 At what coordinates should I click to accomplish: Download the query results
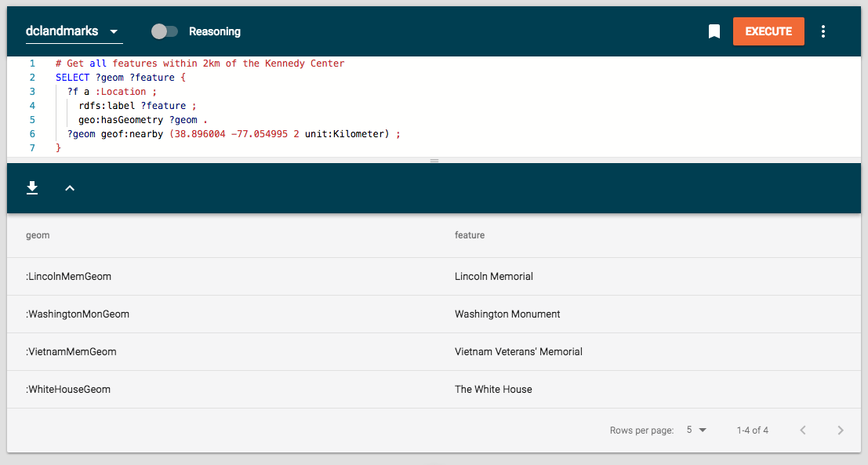32,188
